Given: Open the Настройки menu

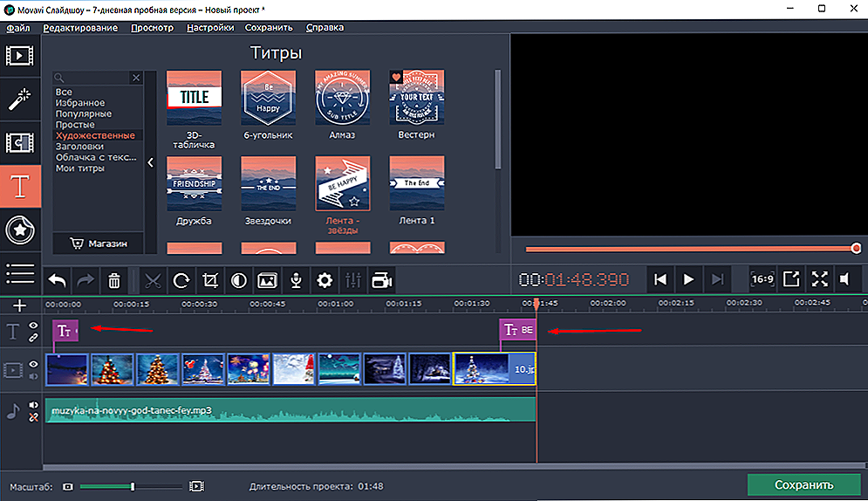Looking at the screenshot, I should [210, 28].
